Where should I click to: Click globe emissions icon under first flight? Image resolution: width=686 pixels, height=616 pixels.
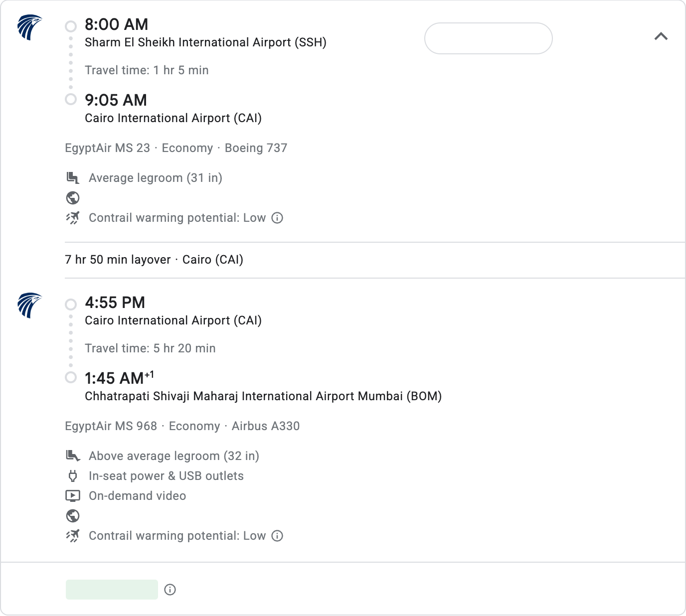point(73,198)
